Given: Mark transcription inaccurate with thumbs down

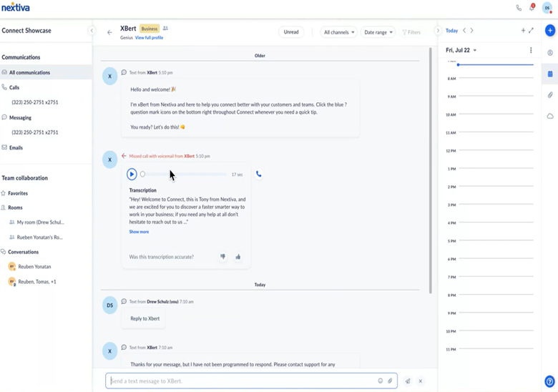Looking at the screenshot, I should click(x=222, y=257).
